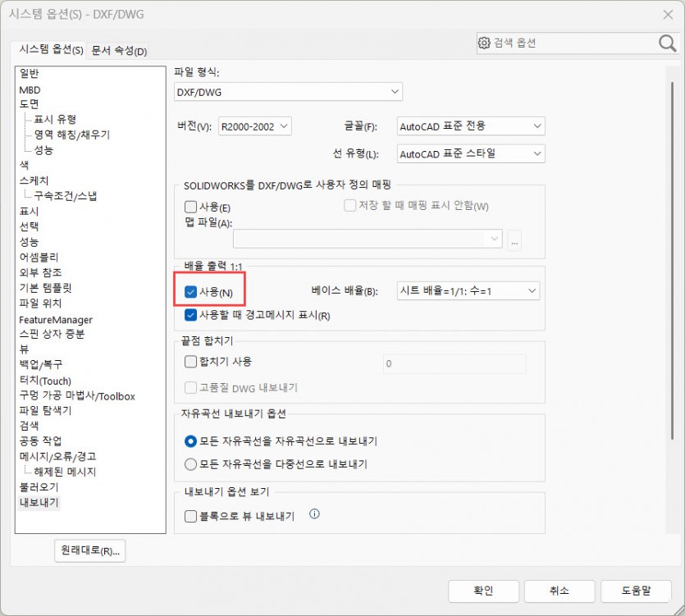Select 구멍 가공 마법사/Toolbox in the list

point(77,396)
